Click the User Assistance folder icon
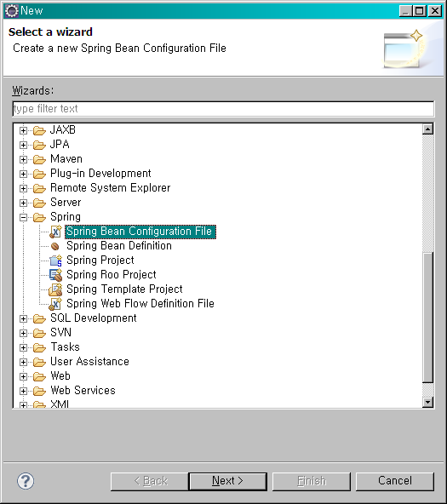The image size is (447, 504). pyautogui.click(x=39, y=362)
